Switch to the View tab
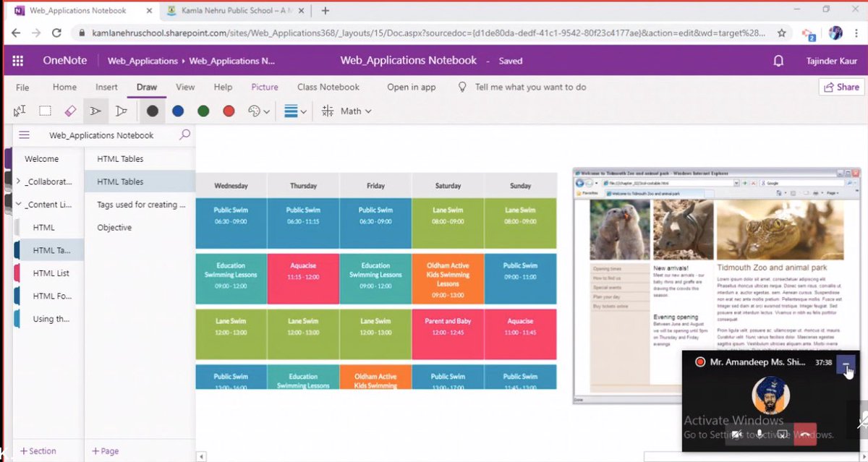 [x=185, y=87]
